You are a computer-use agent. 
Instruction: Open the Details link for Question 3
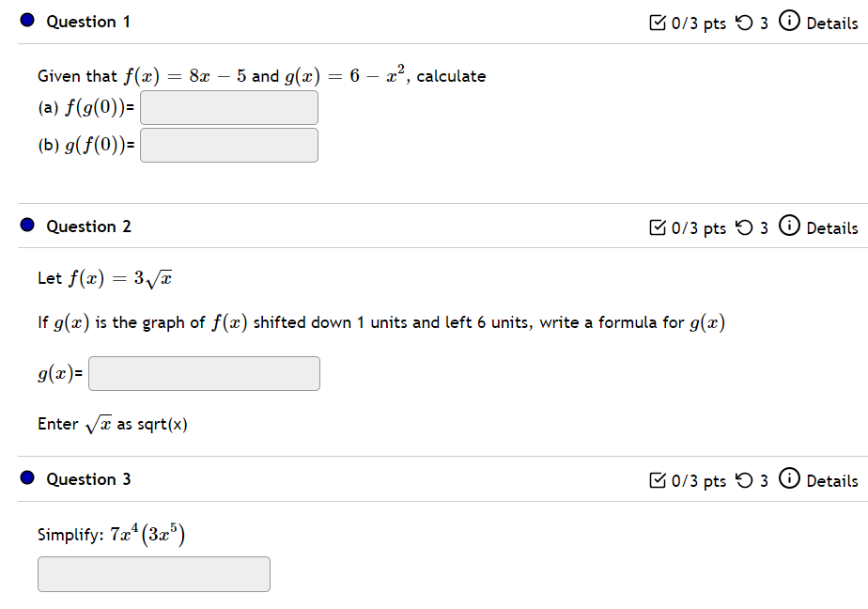pyautogui.click(x=832, y=480)
